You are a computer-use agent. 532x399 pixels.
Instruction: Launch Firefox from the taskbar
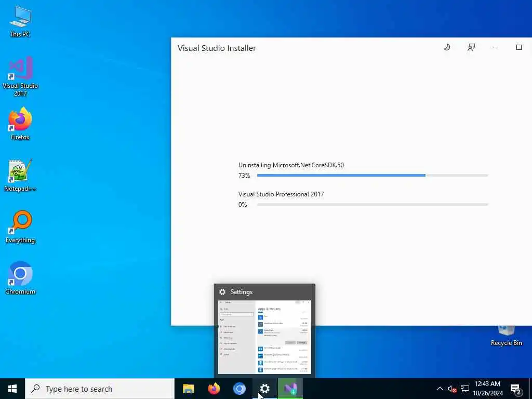214,389
